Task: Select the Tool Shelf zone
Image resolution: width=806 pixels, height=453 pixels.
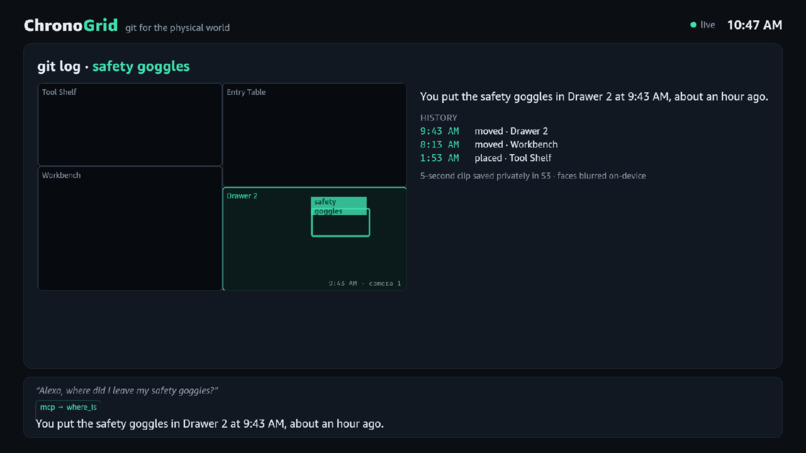Action: [130, 124]
